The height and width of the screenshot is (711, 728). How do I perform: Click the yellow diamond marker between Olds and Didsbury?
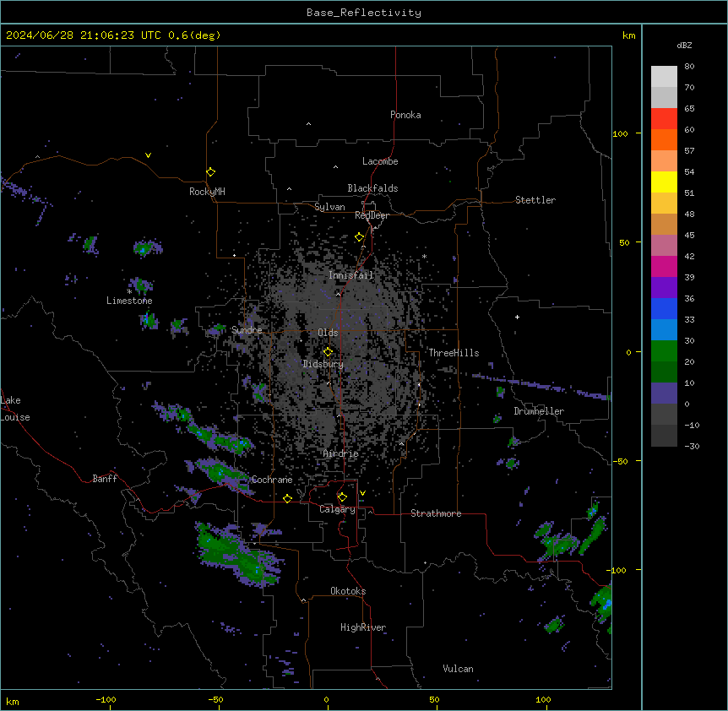pos(328,351)
